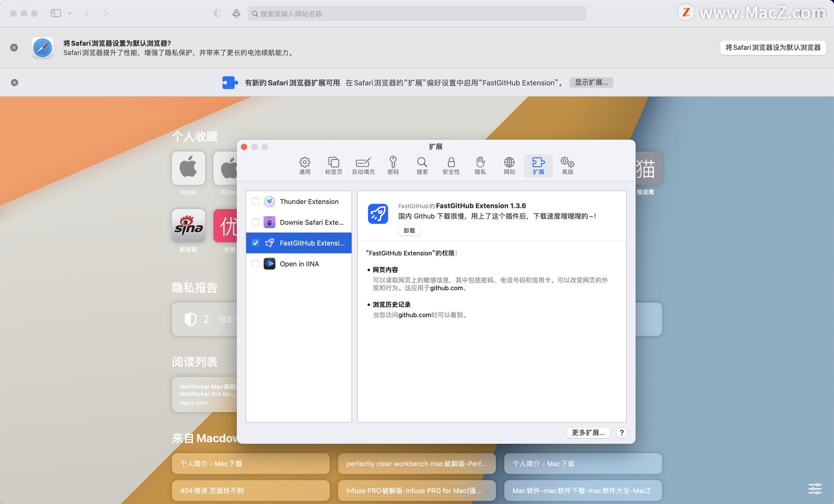Toggle the Safari sidebar button

(56, 13)
